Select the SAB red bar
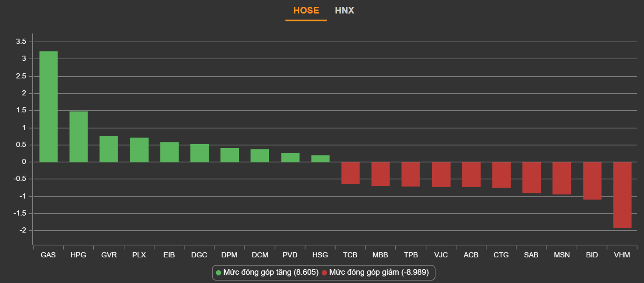This screenshot has height=283, width=644. (531, 178)
